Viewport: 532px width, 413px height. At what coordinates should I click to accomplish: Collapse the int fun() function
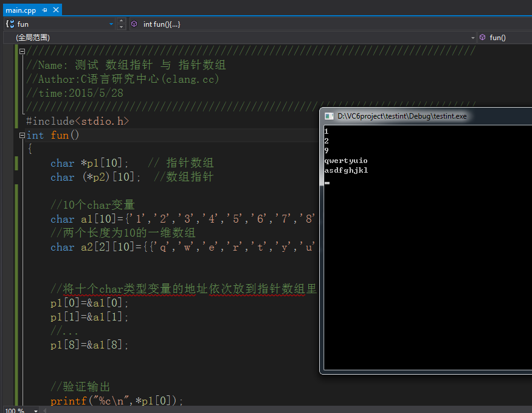[22, 136]
